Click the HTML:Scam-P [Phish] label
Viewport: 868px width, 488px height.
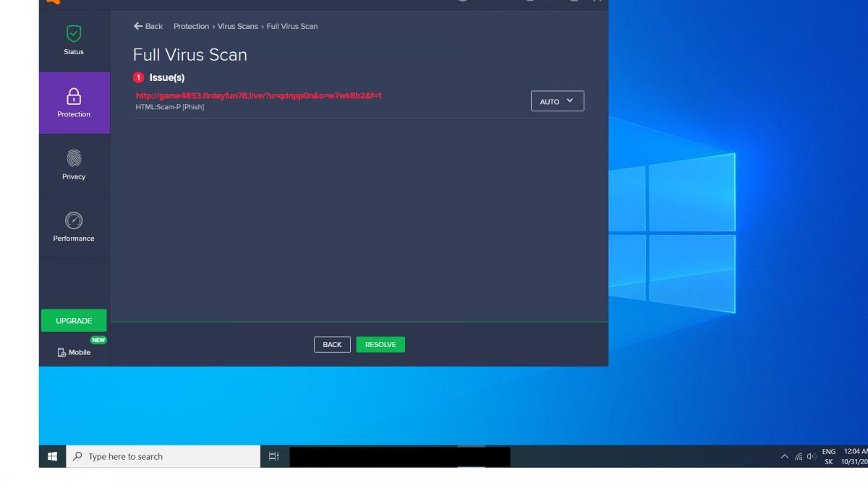pos(169,107)
